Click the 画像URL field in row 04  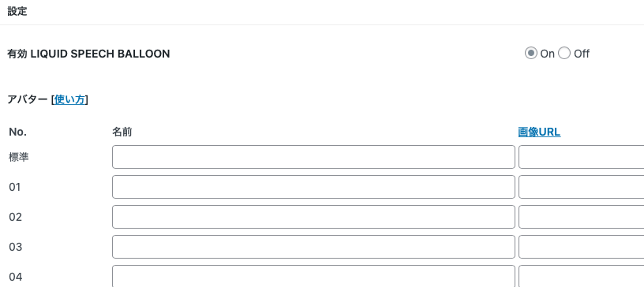tap(581, 276)
